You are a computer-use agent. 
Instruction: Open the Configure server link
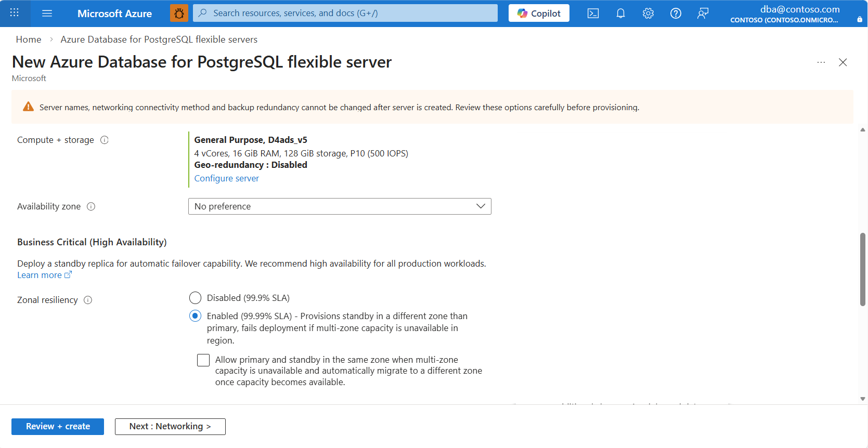point(226,178)
